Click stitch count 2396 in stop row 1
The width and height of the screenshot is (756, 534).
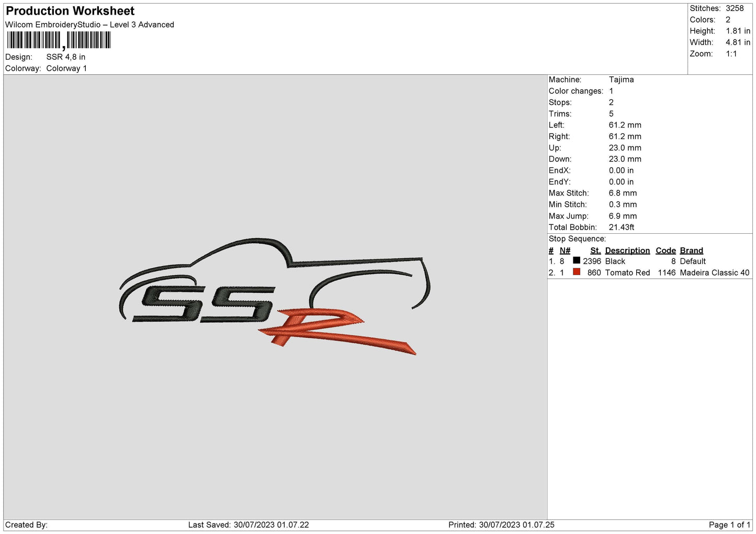[x=592, y=262]
